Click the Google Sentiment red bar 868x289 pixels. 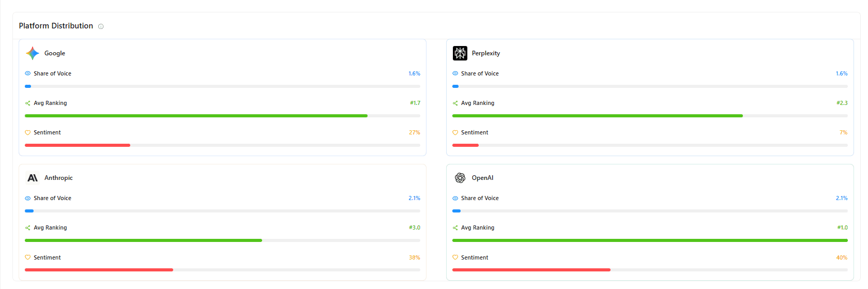click(x=78, y=145)
